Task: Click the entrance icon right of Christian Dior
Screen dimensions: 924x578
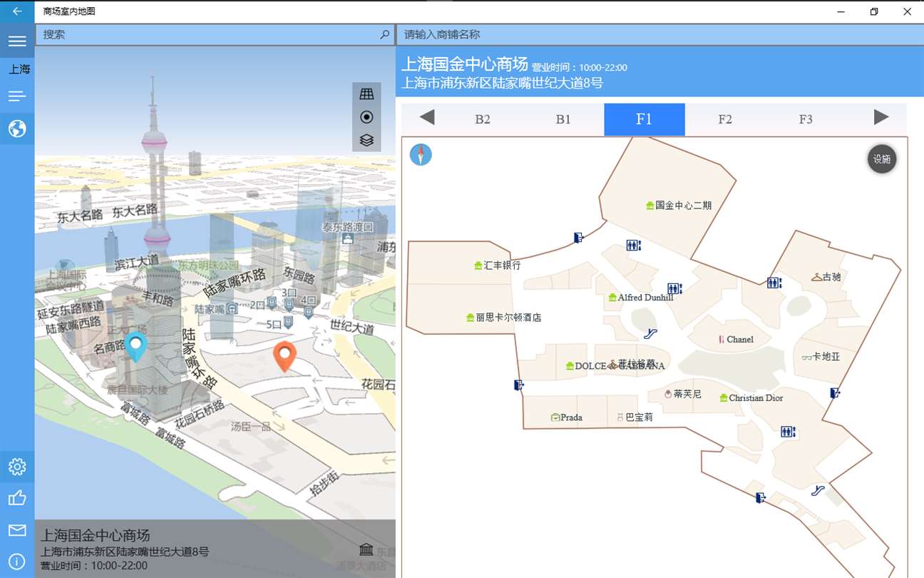Action: point(835,393)
